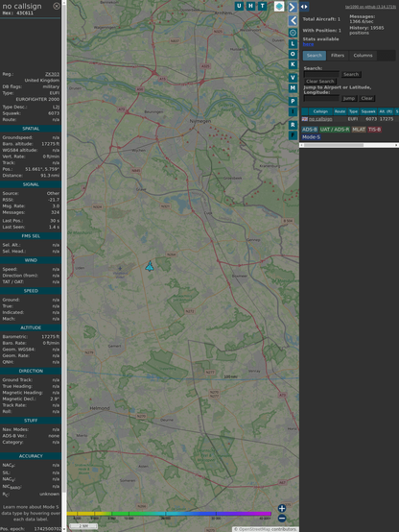Switch to the Filters tab

click(x=338, y=56)
